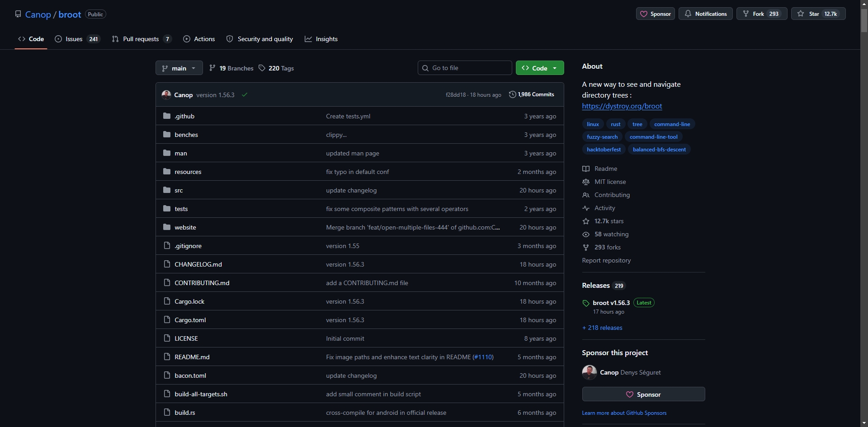This screenshot has width=868, height=427.
Task: Click the tag icon next to 220 Tags
Action: 262,68
